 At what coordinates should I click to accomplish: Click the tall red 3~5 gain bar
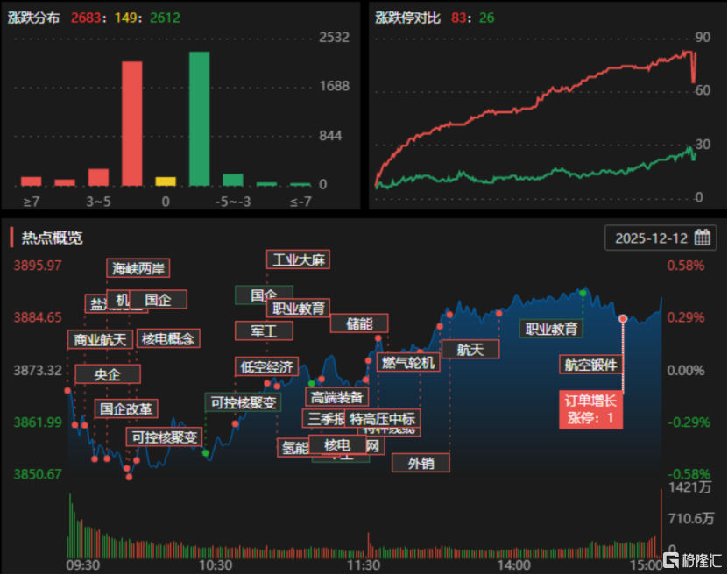[132, 123]
